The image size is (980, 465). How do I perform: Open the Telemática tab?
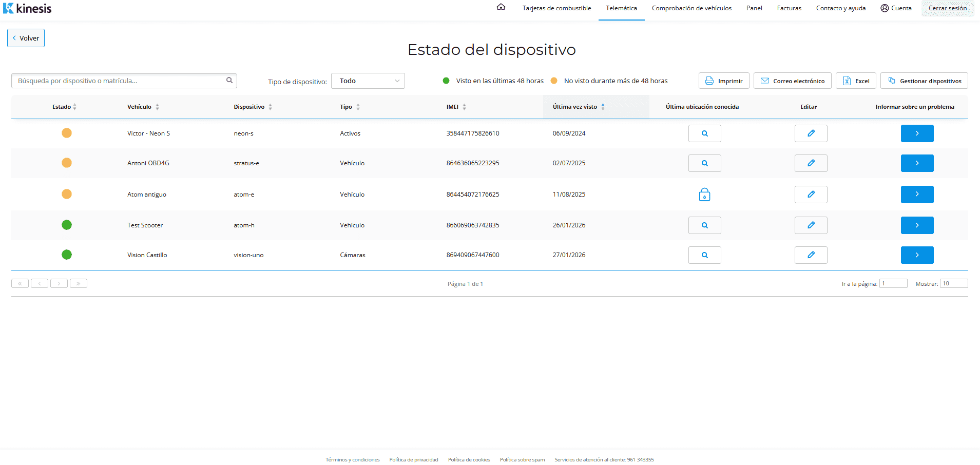(x=621, y=8)
